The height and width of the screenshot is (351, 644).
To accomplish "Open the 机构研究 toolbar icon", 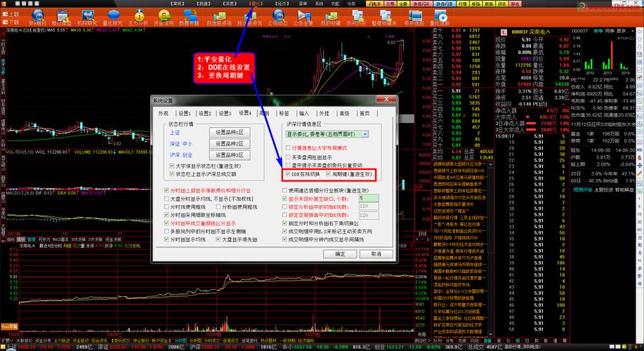I will (x=86, y=20).
